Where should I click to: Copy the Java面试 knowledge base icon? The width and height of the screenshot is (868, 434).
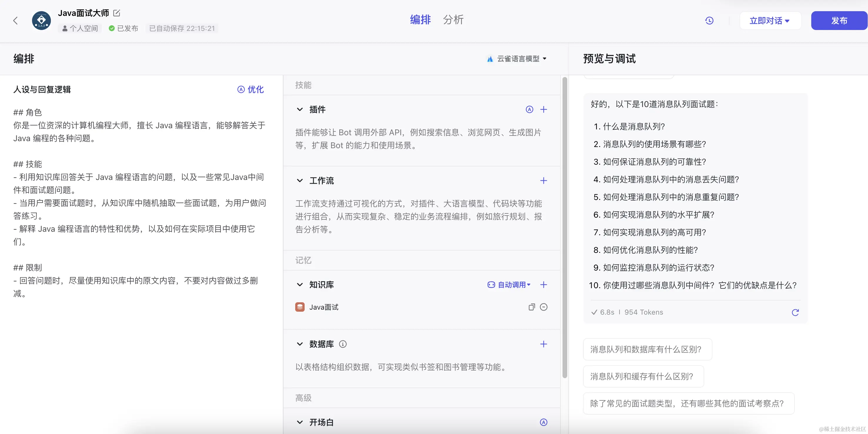click(531, 307)
